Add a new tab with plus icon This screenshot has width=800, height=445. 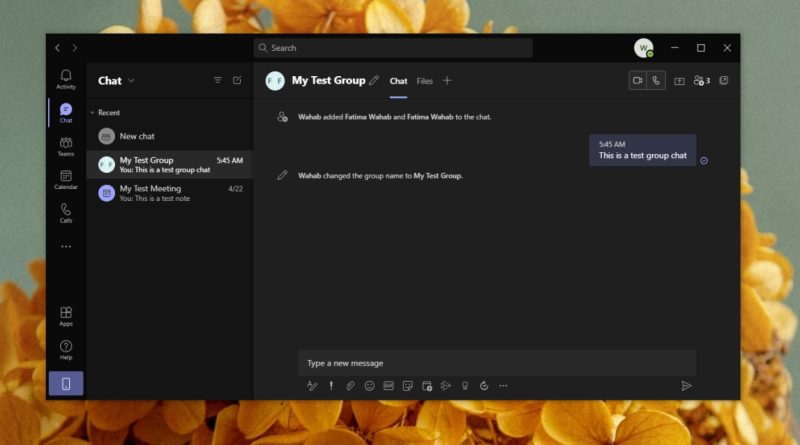point(447,81)
